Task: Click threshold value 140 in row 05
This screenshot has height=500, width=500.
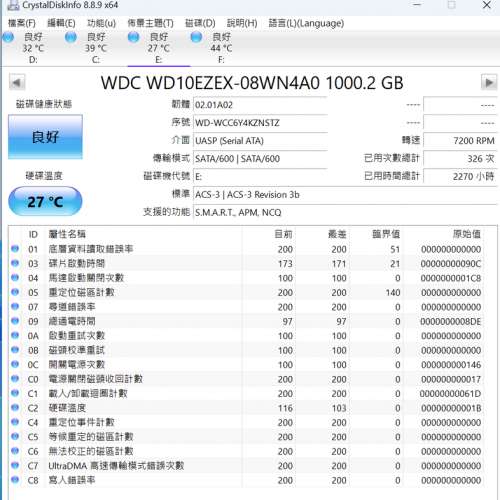Action: 393,293
